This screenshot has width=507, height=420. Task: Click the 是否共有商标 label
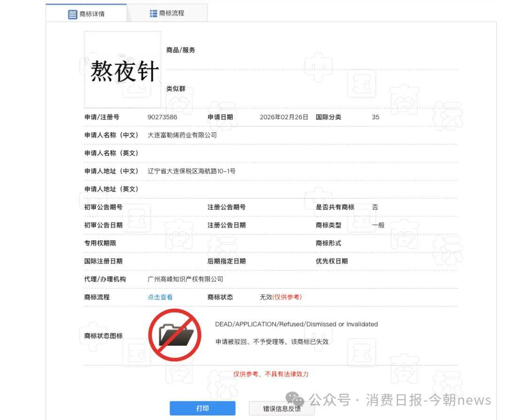[335, 207]
